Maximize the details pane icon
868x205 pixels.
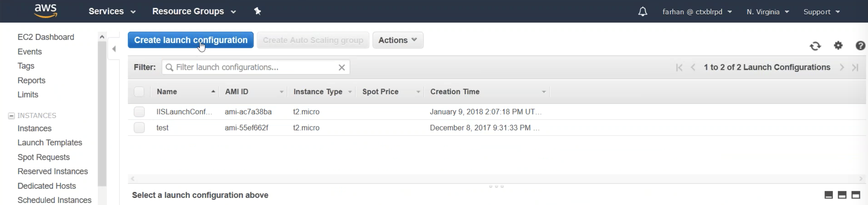click(x=855, y=195)
